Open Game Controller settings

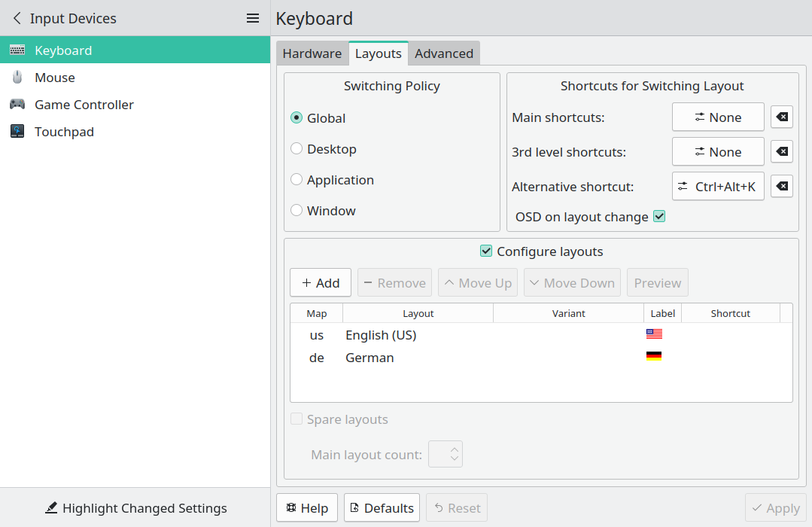tap(135, 105)
